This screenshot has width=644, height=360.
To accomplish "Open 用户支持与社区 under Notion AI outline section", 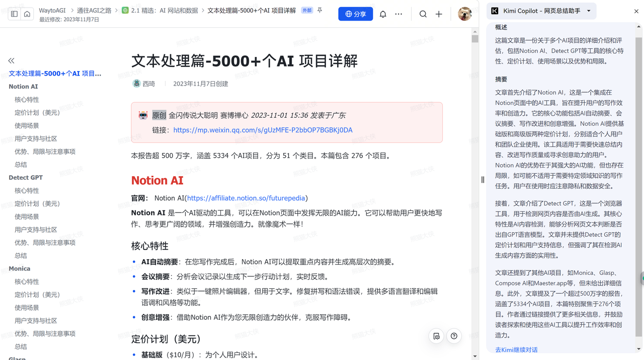I will pos(36,139).
